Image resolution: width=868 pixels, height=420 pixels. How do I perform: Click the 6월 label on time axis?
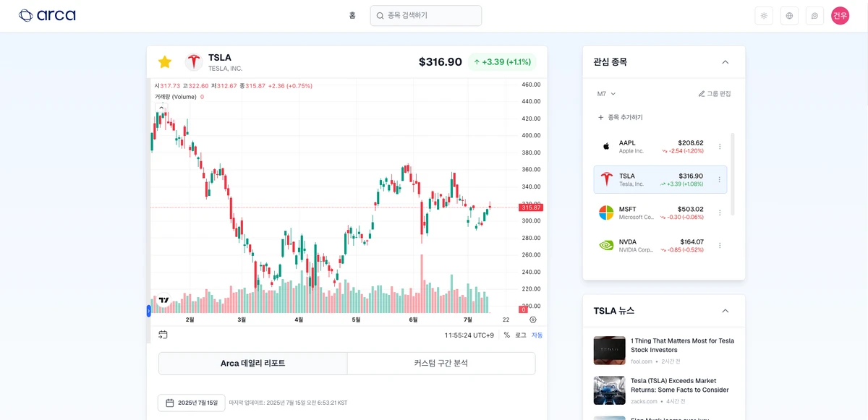coord(413,320)
